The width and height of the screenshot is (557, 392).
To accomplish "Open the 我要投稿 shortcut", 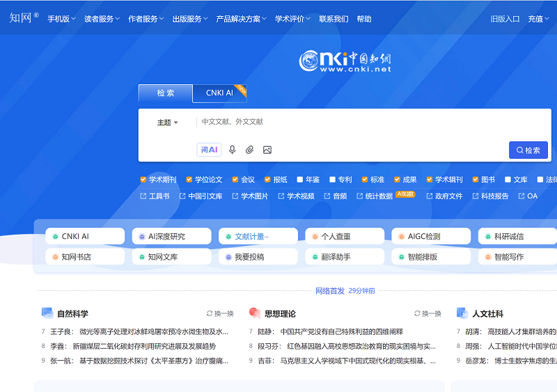I will (x=258, y=257).
